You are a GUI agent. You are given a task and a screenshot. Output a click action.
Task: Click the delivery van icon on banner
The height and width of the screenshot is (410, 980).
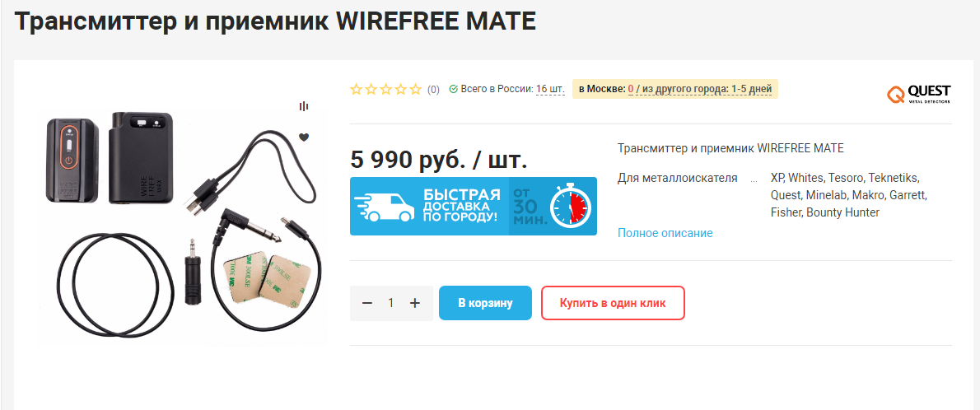(x=384, y=207)
